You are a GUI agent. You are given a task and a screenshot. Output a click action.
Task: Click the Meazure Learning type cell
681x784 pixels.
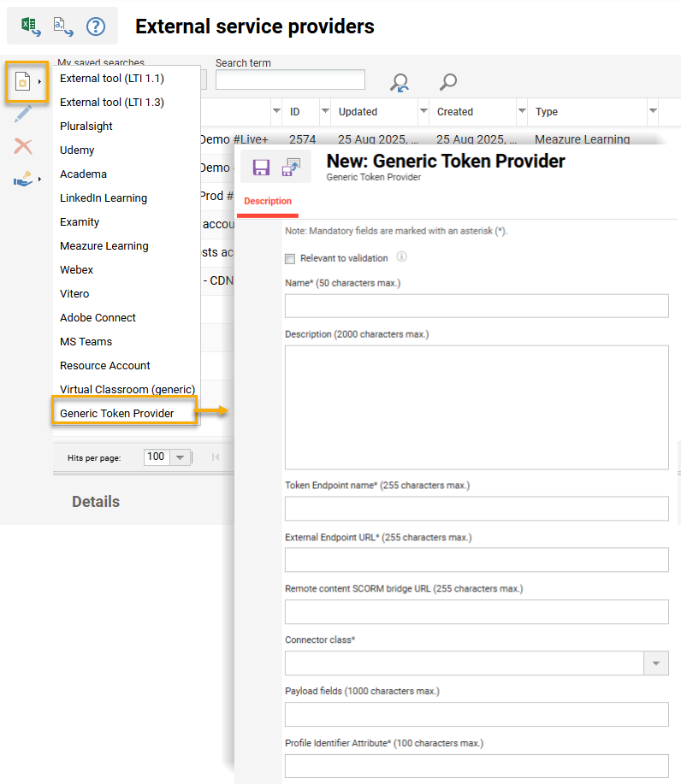point(582,139)
